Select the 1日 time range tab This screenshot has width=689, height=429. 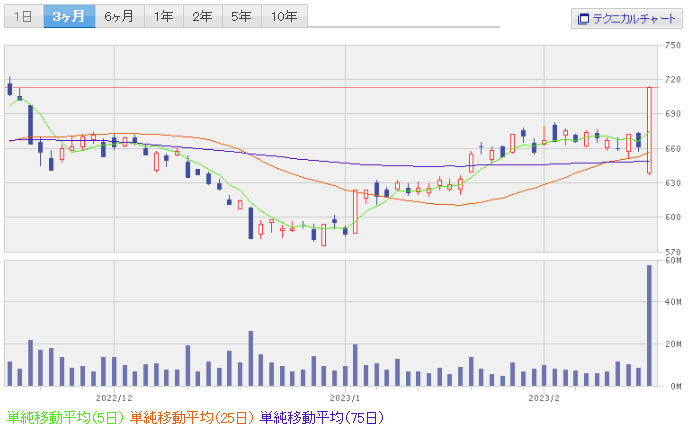point(23,16)
